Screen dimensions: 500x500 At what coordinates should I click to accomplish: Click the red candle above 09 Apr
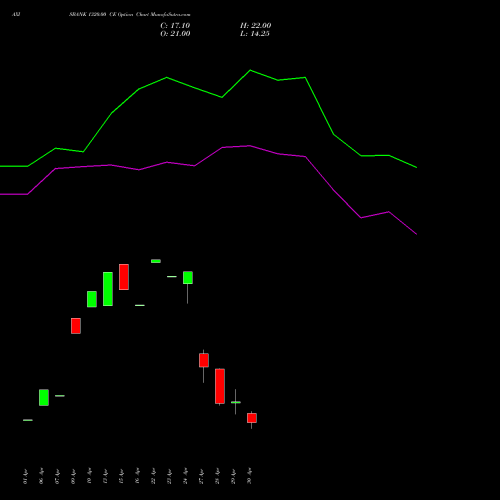pos(76,326)
